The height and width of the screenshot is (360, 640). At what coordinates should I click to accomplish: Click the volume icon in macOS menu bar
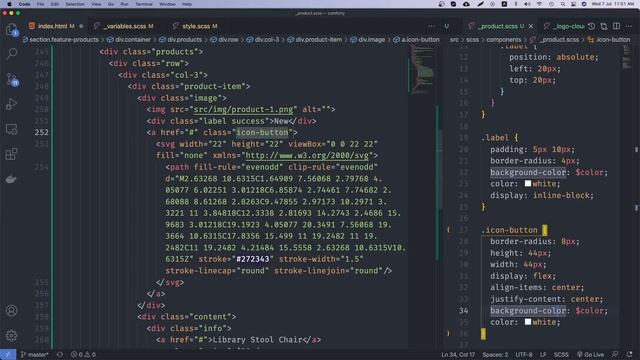(527, 4)
